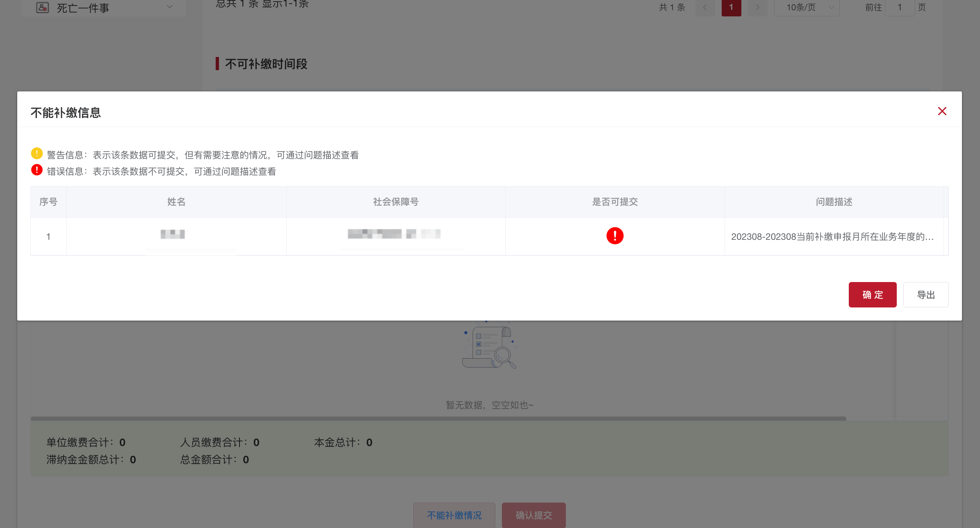Click the 导出 button

[x=926, y=294]
